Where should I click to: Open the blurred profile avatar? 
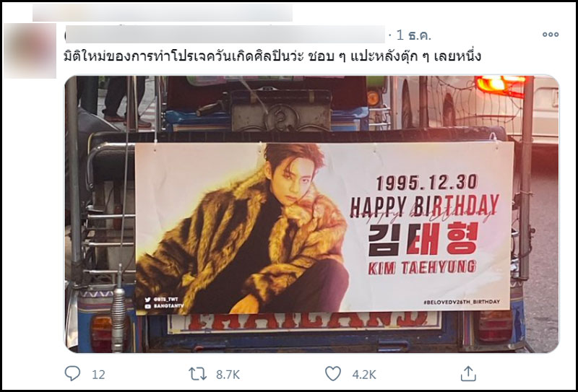pyautogui.click(x=30, y=51)
